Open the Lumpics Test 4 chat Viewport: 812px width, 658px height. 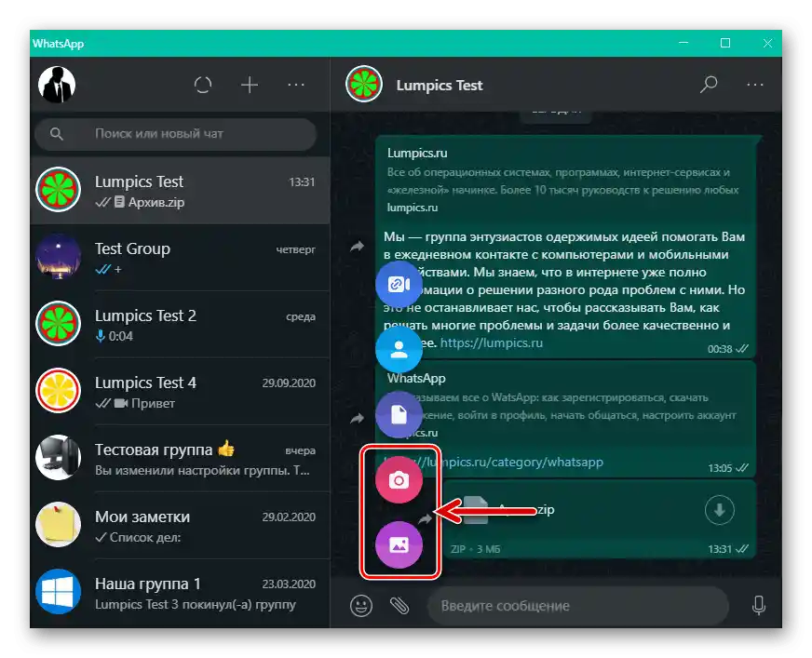click(180, 392)
